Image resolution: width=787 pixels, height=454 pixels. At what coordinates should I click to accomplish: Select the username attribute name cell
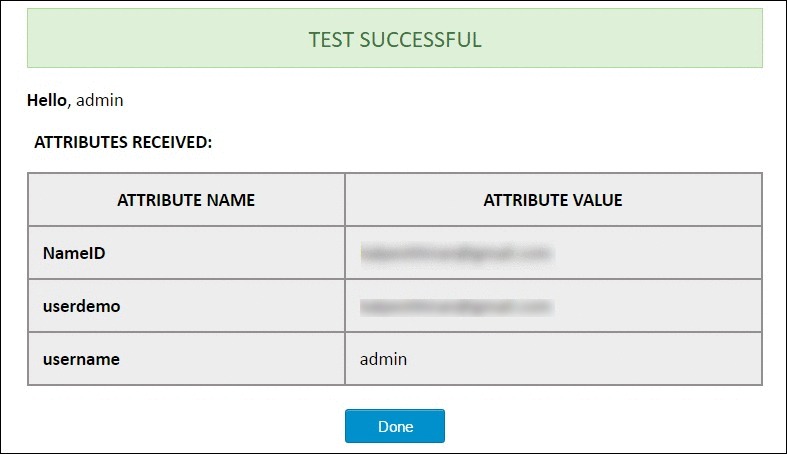pyautogui.click(x=186, y=359)
